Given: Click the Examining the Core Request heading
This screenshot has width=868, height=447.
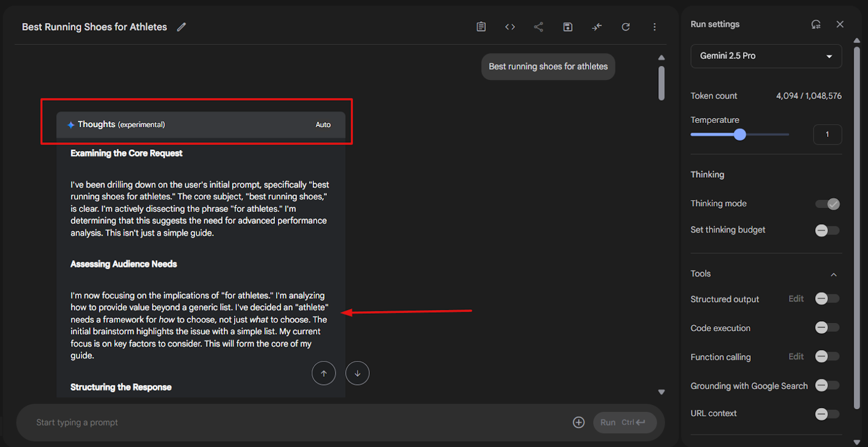Looking at the screenshot, I should click(126, 153).
